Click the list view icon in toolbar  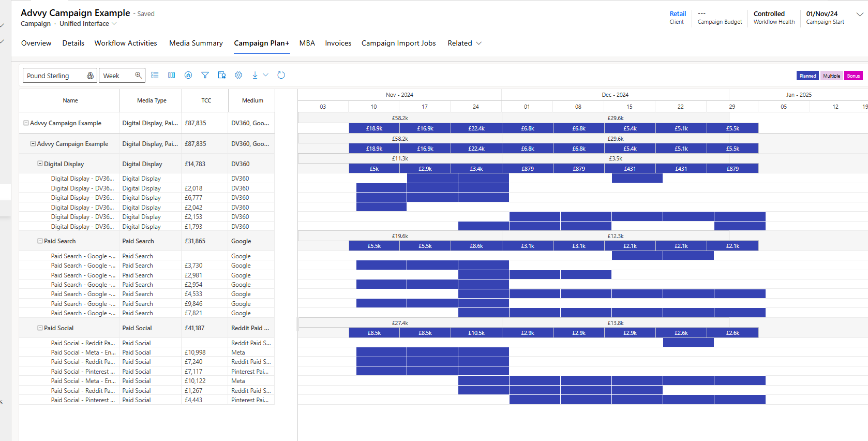tap(155, 75)
